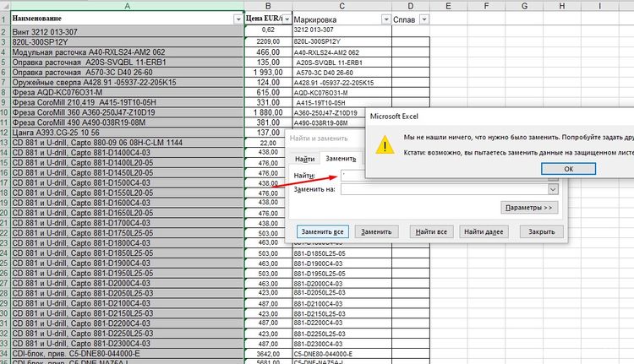Click the Найти все button
This screenshot has width=634, height=364.
[431, 231]
